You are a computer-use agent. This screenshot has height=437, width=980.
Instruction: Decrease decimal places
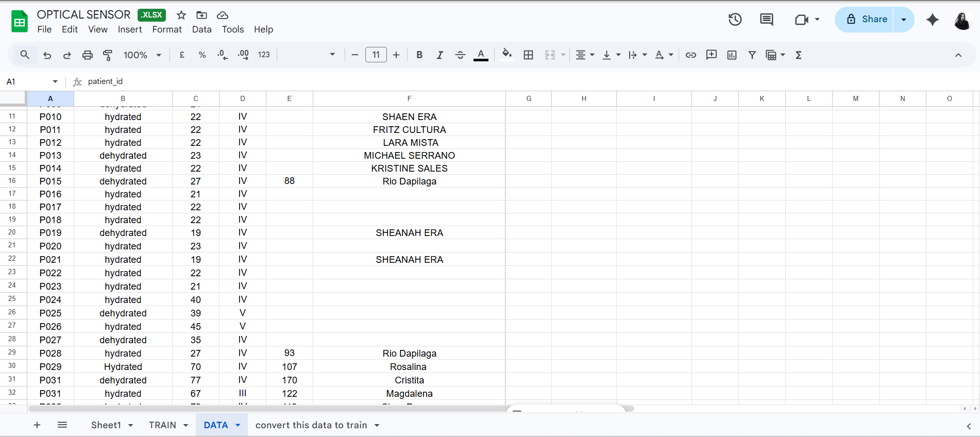point(223,55)
